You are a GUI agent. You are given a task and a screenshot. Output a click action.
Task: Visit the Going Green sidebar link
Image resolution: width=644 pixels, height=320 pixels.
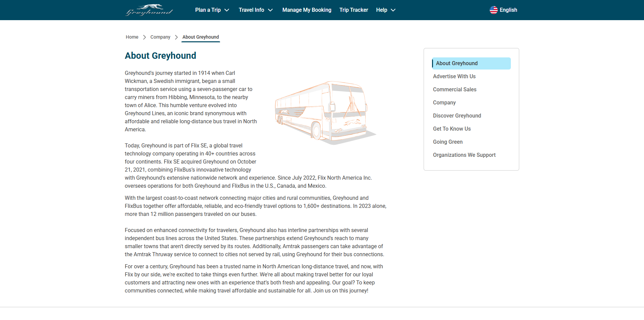(x=448, y=142)
